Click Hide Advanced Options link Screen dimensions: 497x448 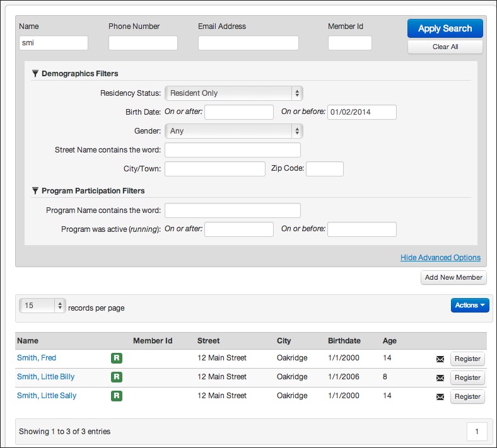tap(440, 258)
